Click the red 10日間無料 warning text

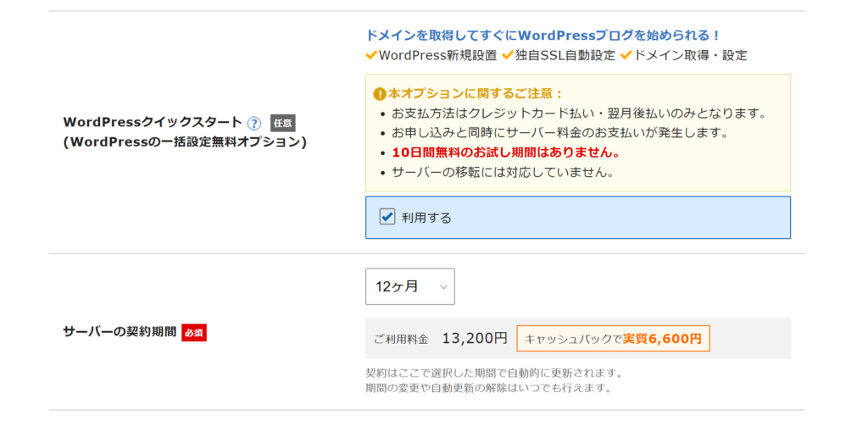505,152
